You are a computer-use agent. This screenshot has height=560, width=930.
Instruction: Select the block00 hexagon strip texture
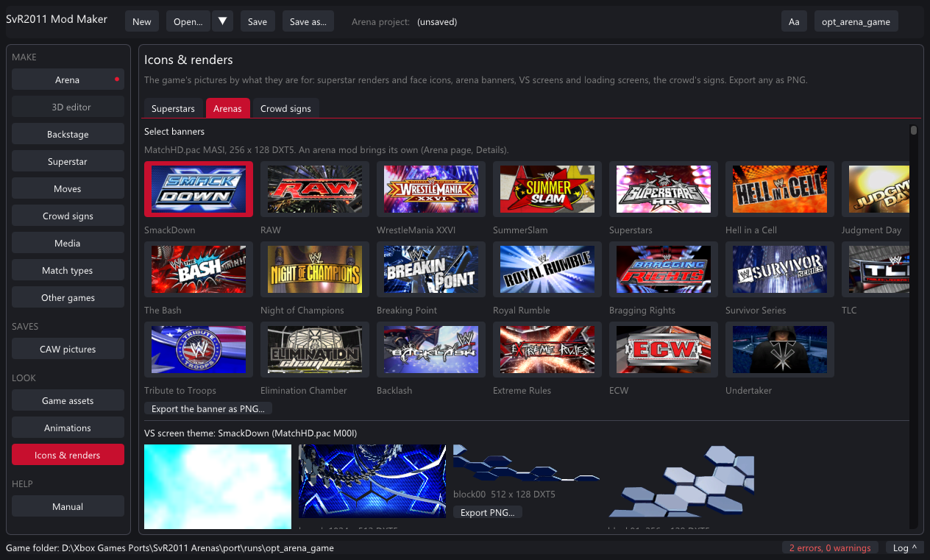(x=527, y=463)
